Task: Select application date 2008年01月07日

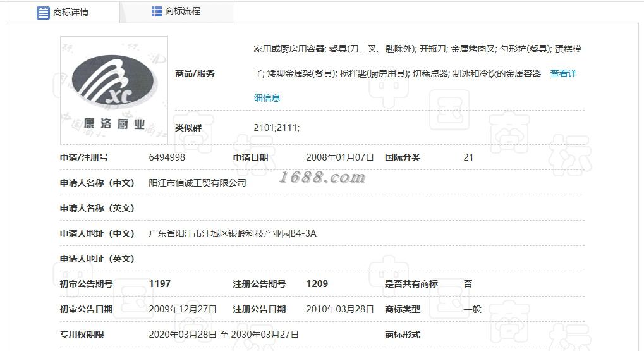Action: pos(340,157)
